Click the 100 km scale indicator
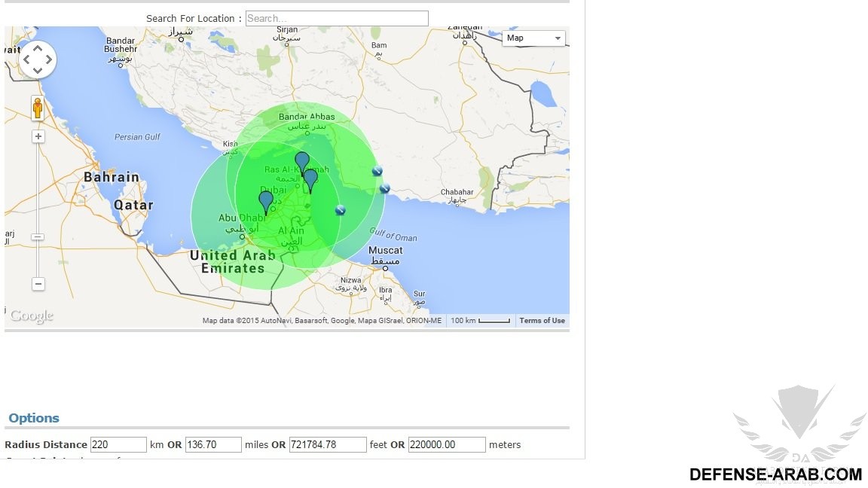 coord(480,320)
